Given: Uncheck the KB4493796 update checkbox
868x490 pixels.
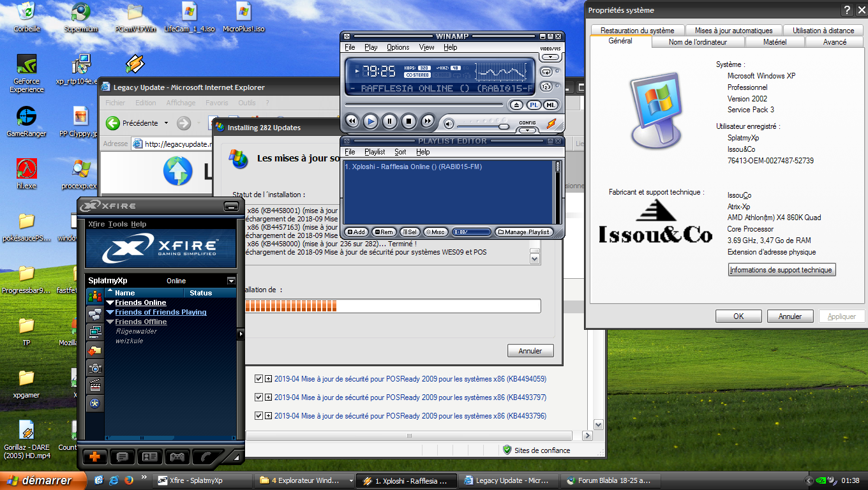Looking at the screenshot, I should (x=258, y=416).
